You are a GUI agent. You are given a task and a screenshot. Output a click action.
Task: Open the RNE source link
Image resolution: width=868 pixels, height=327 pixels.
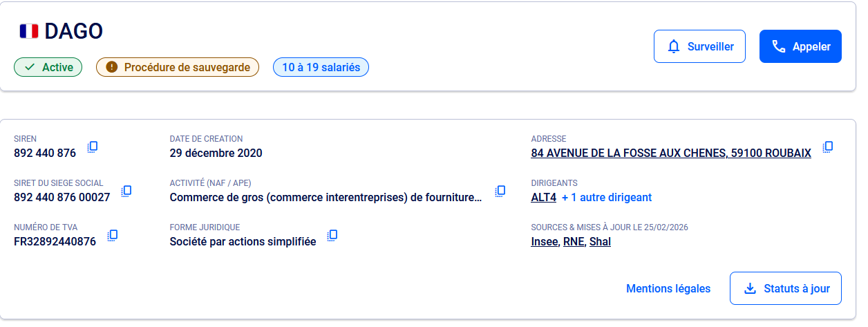point(574,242)
